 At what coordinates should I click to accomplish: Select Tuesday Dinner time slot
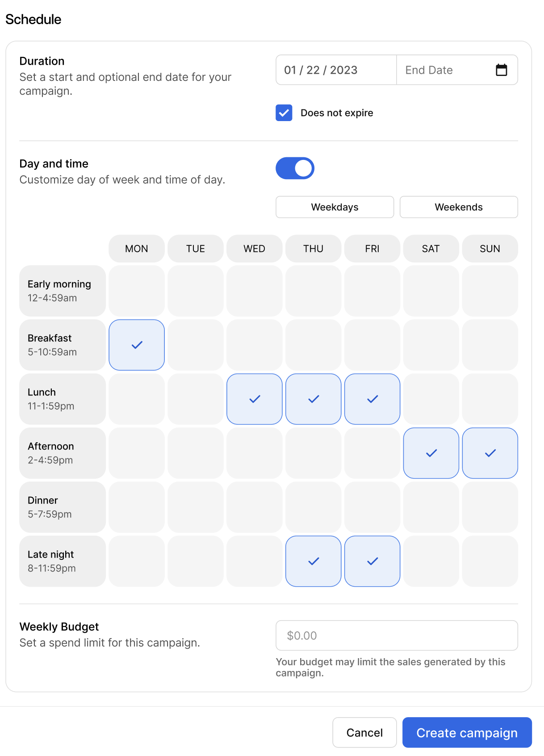pyautogui.click(x=196, y=507)
